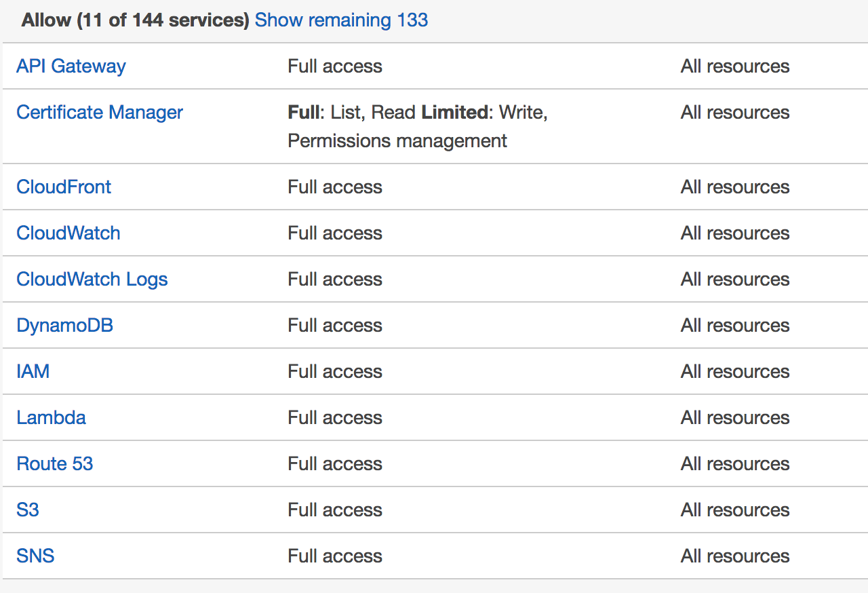Open the SNS service permissions
Viewport: 868px width, 593px height.
pyautogui.click(x=35, y=556)
